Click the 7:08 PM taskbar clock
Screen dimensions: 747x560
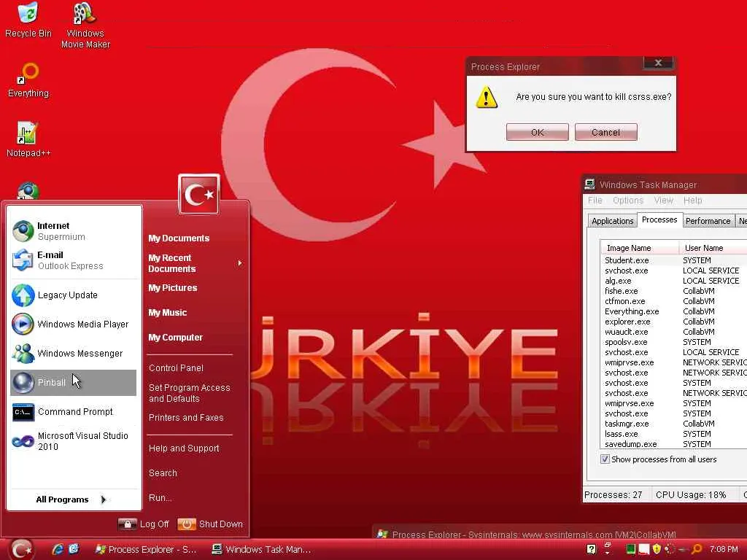724,549
